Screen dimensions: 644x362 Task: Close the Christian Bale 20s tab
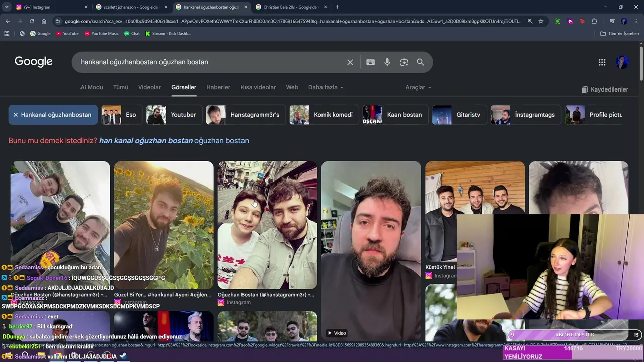(326, 7)
